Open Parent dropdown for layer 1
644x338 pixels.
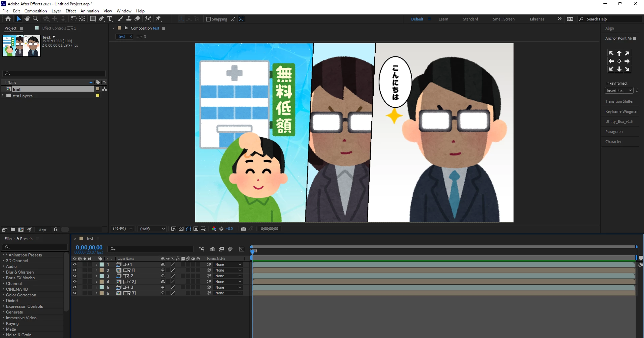tap(228, 264)
